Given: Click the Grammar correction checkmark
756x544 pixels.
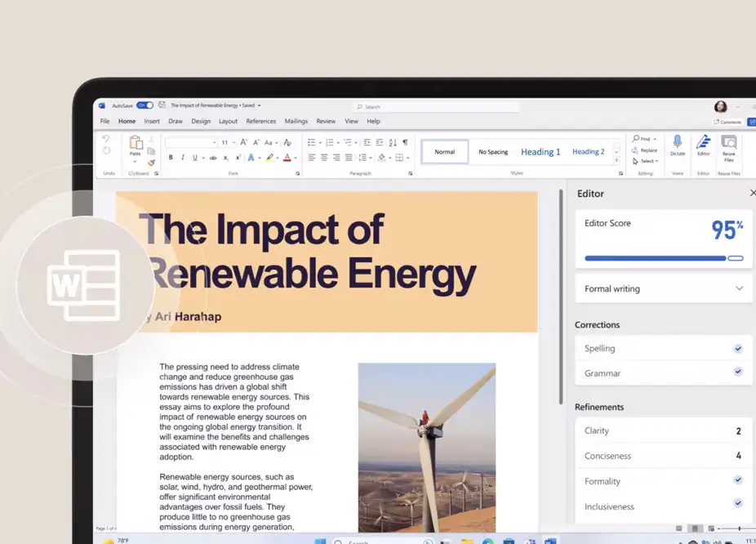Looking at the screenshot, I should click(x=738, y=372).
